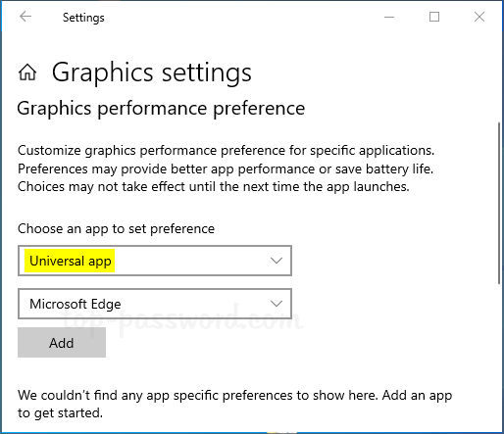Viewport: 504px width, 434px height.
Task: Click the Graphics settings page heading
Action: (x=152, y=72)
